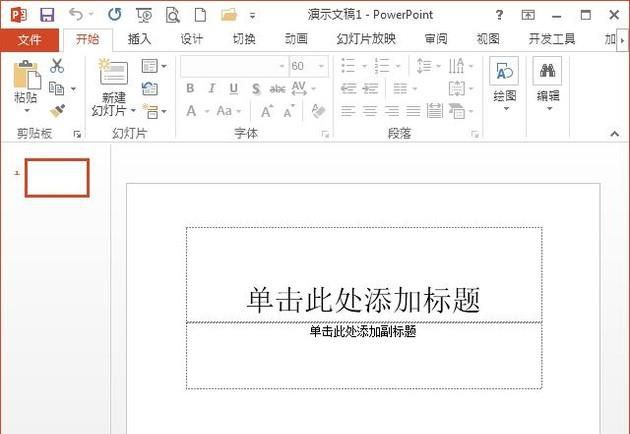
Task: Switch to the 动画 tab
Action: (297, 39)
